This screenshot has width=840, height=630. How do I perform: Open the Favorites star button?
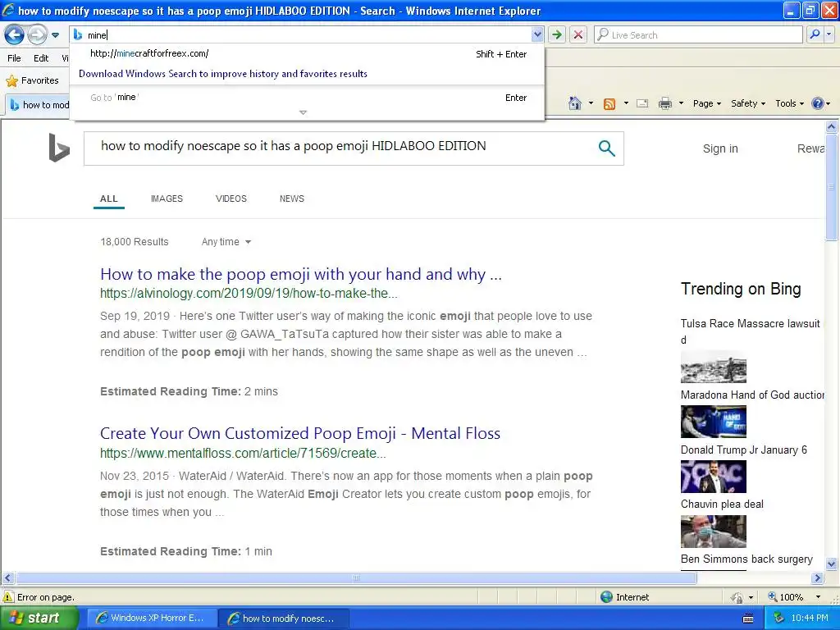click(32, 80)
